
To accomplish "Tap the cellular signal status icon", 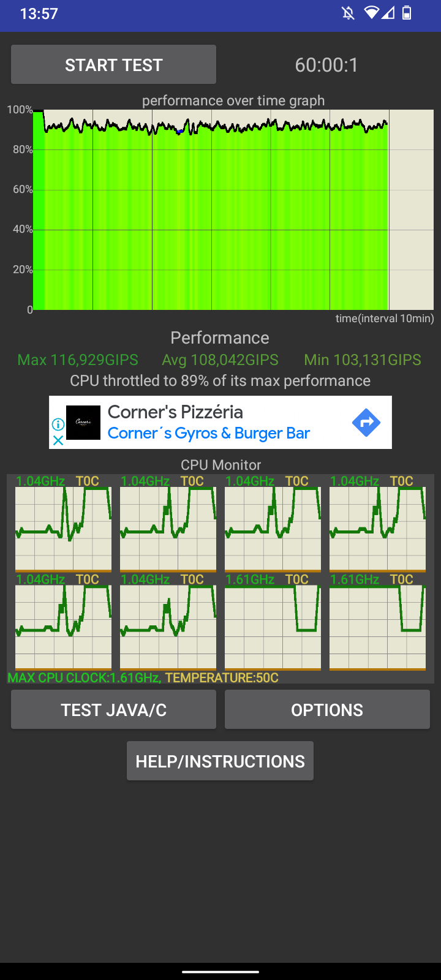I will coord(388,13).
